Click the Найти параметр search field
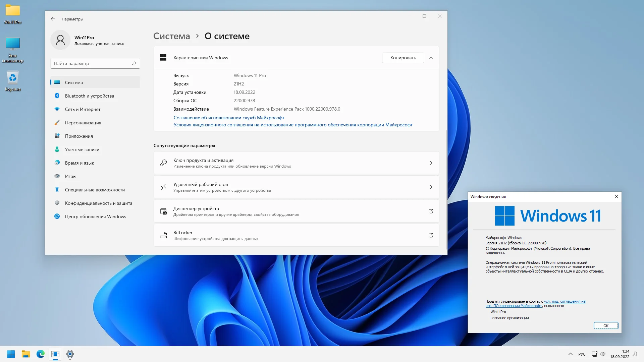The width and height of the screenshot is (644, 362). tap(91, 63)
